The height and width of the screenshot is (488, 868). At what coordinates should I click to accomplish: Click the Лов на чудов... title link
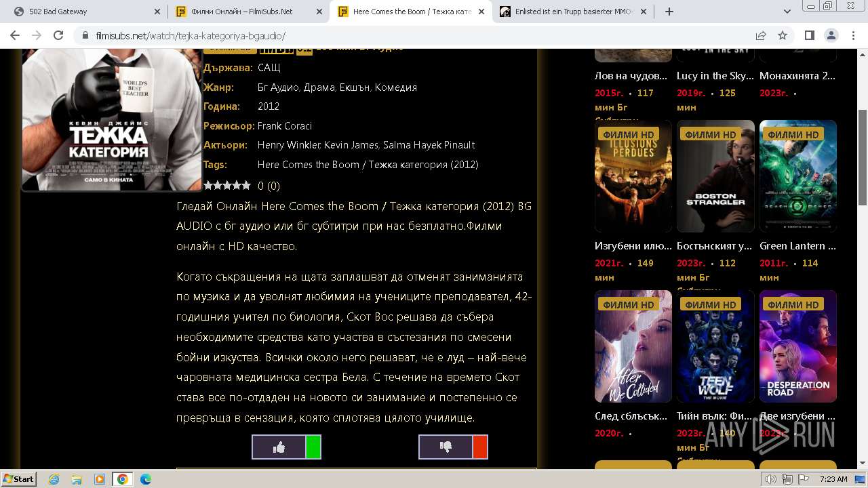pyautogui.click(x=631, y=76)
